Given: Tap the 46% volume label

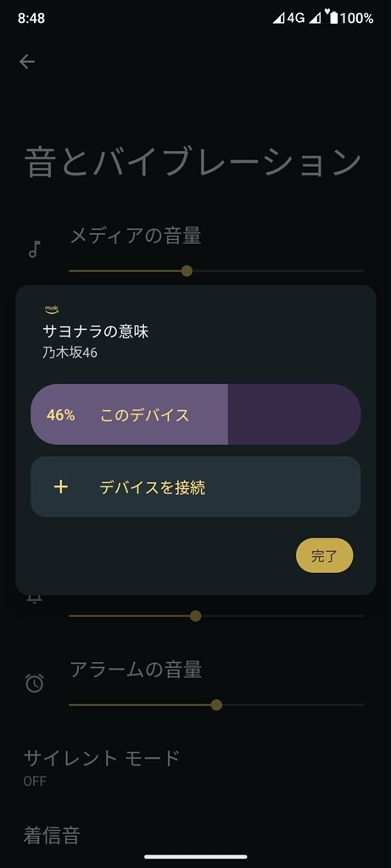Looking at the screenshot, I should 61,415.
